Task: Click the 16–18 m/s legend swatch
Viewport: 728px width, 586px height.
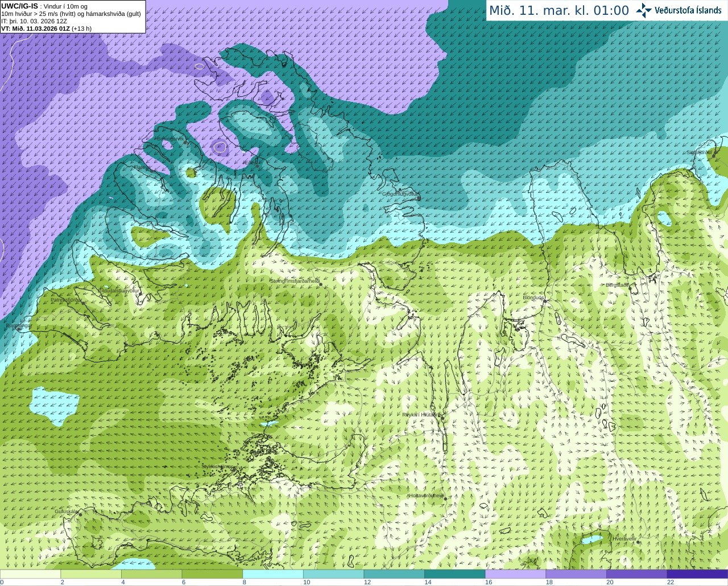Action: click(515, 574)
